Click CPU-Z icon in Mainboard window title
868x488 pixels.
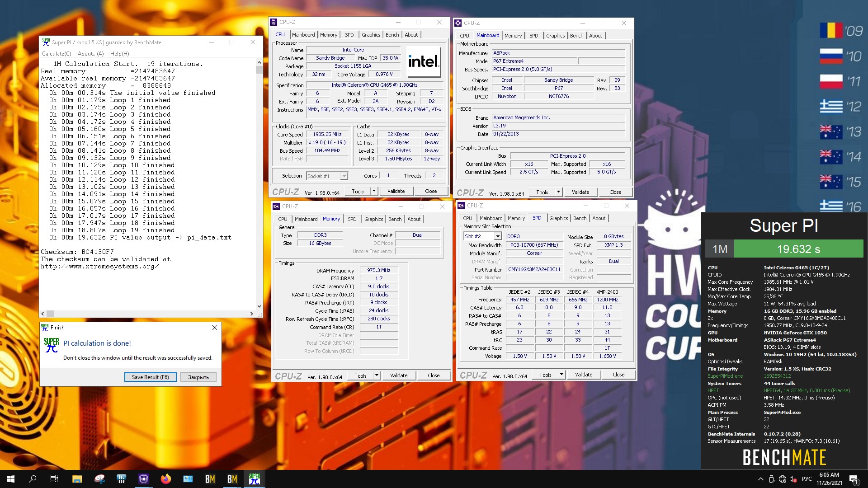pos(458,23)
